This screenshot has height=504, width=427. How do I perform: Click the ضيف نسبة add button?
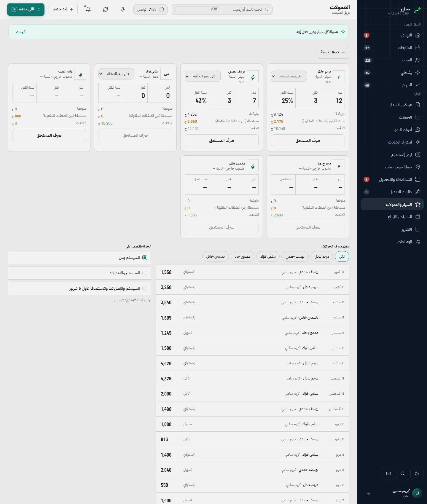click(333, 52)
